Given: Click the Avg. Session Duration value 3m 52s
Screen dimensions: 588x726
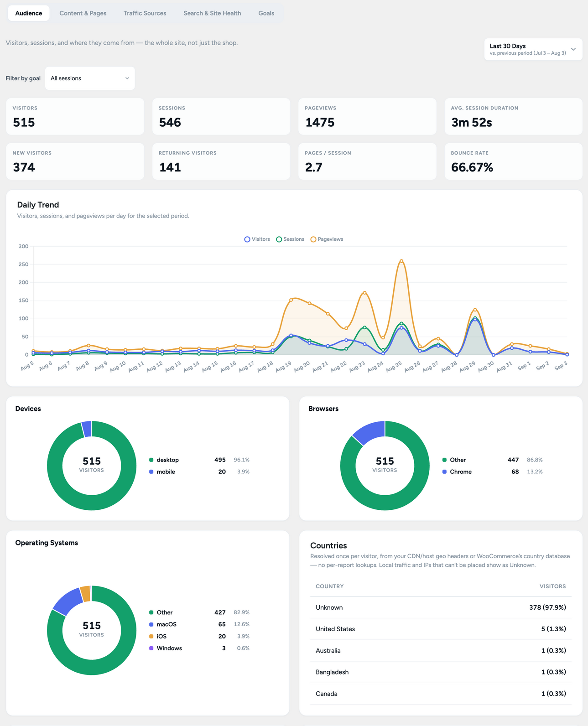Looking at the screenshot, I should [472, 123].
